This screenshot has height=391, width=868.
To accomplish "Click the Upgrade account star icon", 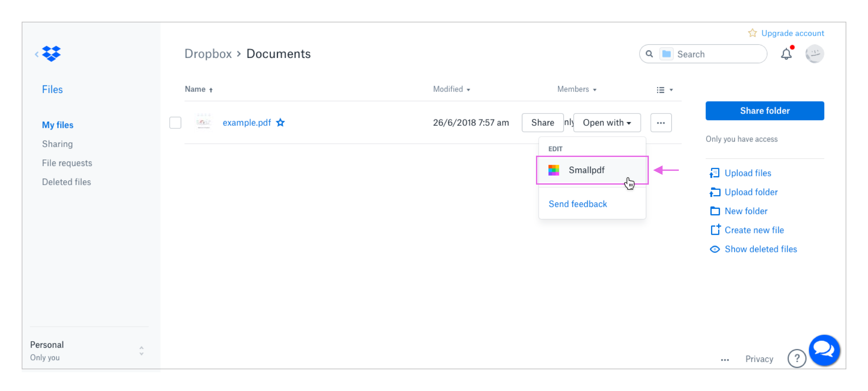I will pos(752,33).
